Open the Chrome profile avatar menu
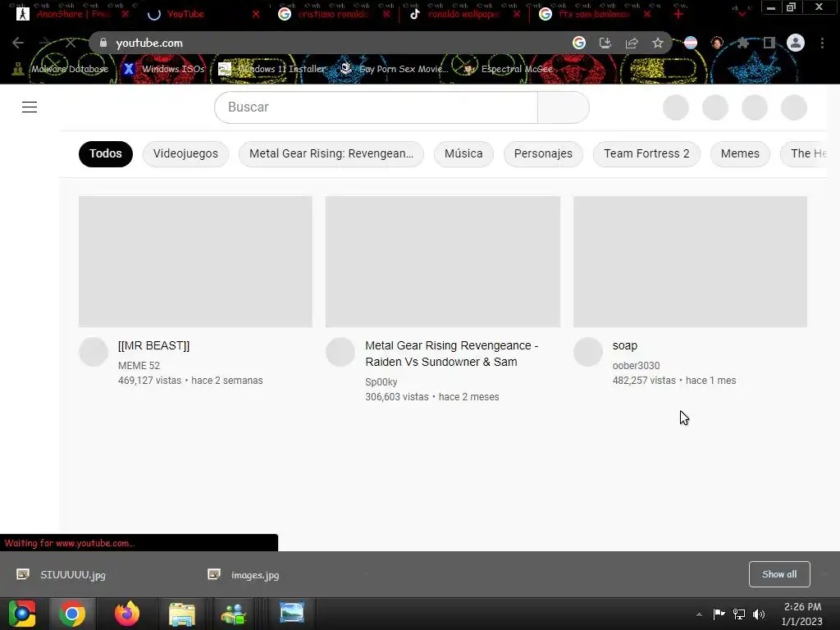The width and height of the screenshot is (840, 630). [x=796, y=43]
